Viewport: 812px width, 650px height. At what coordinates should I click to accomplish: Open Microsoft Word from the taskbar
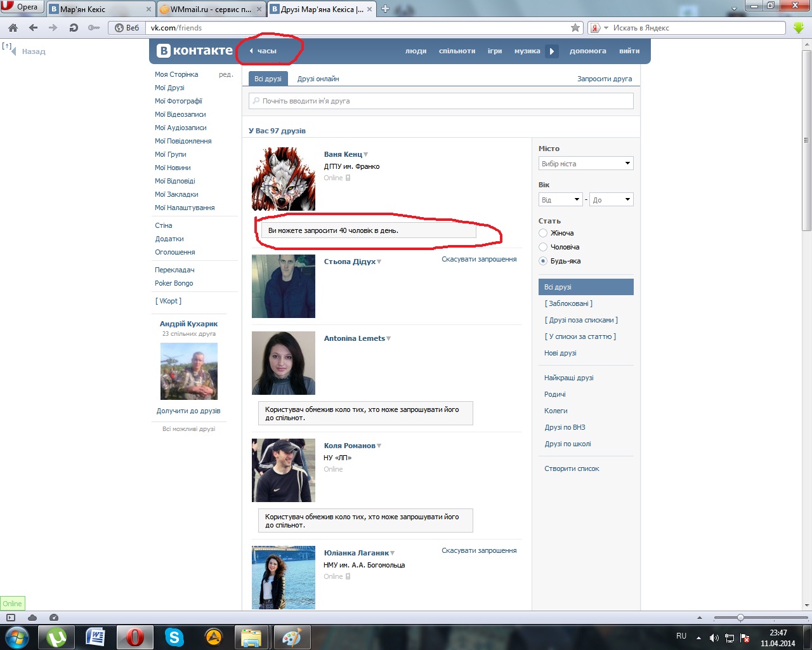coord(95,637)
